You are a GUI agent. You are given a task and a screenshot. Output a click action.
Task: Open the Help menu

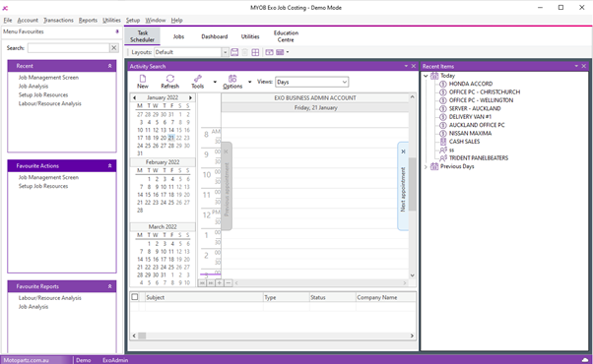click(176, 20)
